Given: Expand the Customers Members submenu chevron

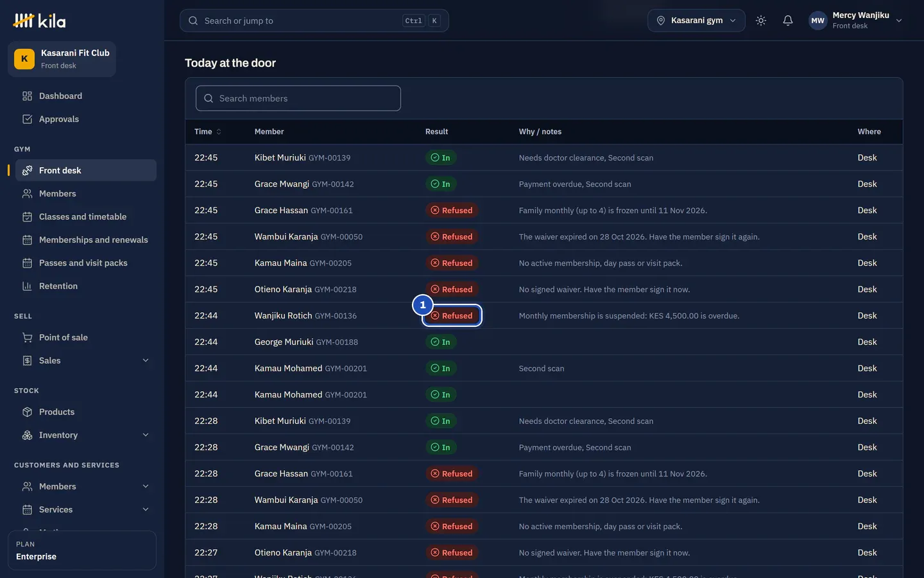Looking at the screenshot, I should [146, 487].
